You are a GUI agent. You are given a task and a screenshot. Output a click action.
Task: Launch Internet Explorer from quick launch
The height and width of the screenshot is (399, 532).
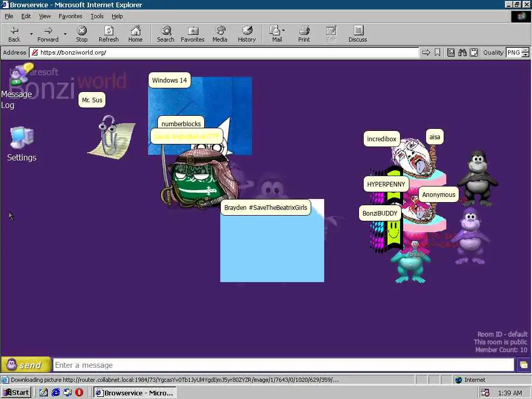point(56,393)
